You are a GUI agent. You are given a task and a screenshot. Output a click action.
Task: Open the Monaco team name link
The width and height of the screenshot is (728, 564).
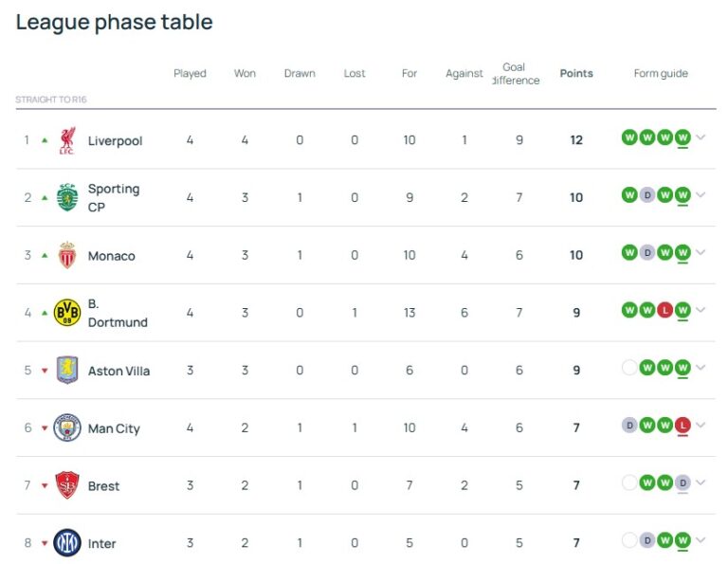[x=111, y=256]
